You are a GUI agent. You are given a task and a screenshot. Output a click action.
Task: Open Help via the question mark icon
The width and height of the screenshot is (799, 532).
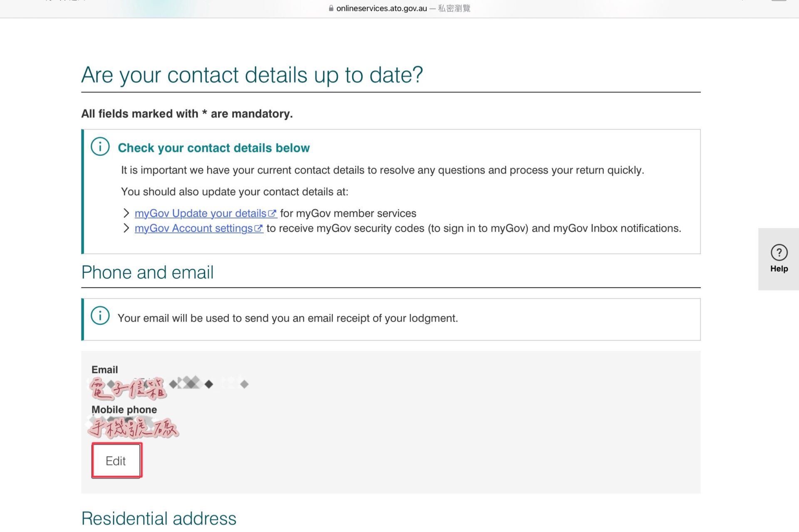pos(779,252)
